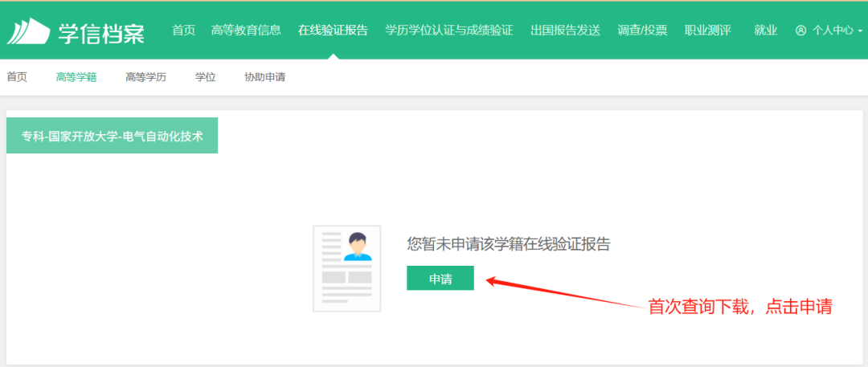The height and width of the screenshot is (367, 868).
Task: Switch to the 高等学历 sub-tab
Action: pos(145,77)
